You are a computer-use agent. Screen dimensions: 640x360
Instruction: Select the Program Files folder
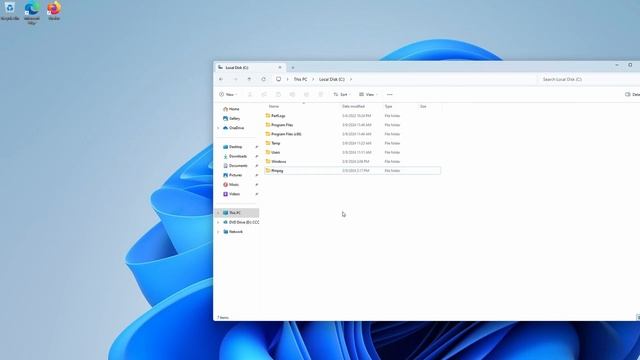tap(353, 125)
